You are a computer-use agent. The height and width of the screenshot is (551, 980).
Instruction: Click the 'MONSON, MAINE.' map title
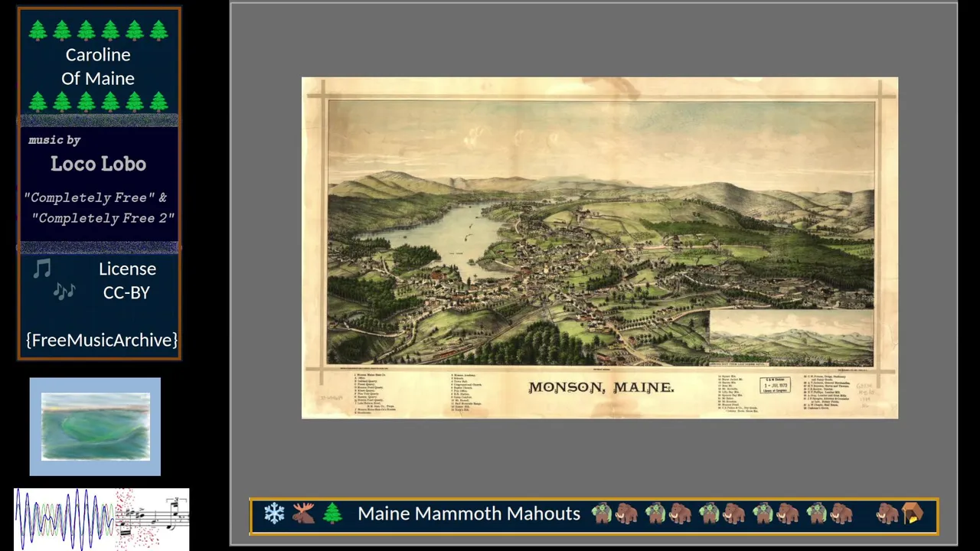[601, 387]
